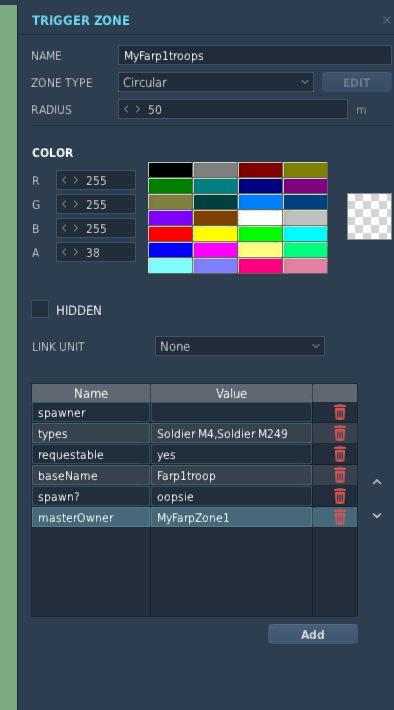Decrease the B color value
The image size is (394, 710).
[64, 228]
